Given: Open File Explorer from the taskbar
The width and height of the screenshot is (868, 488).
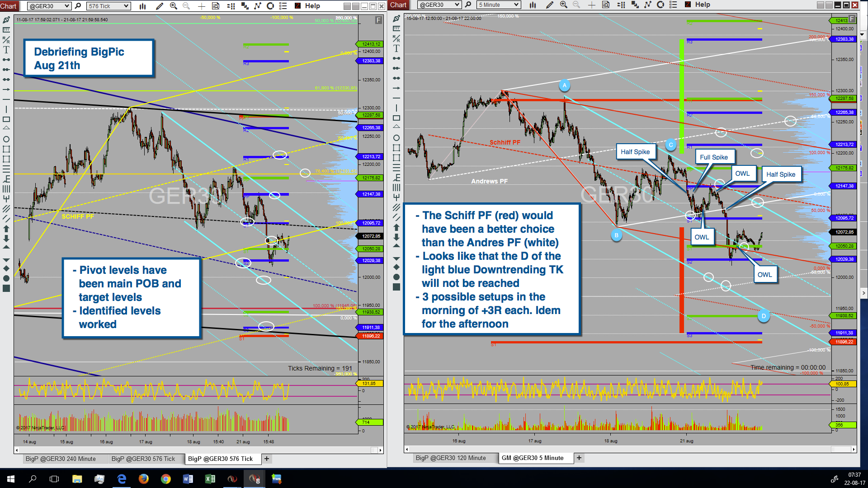Looking at the screenshot, I should coord(77,479).
